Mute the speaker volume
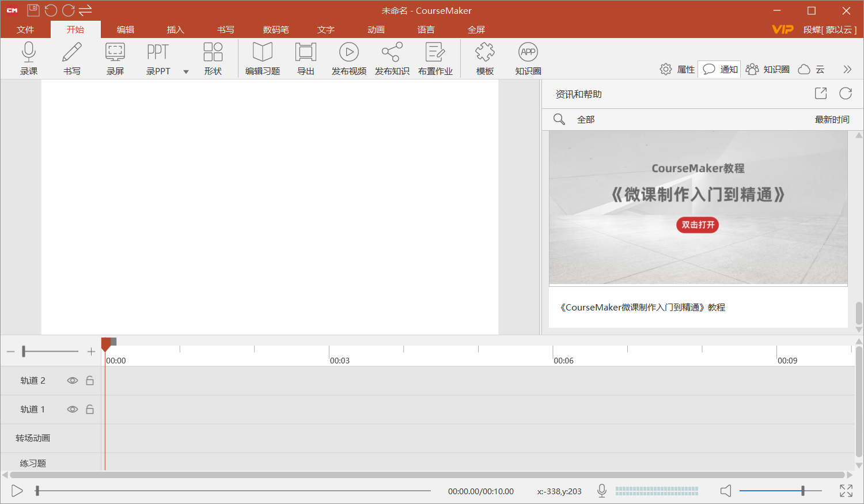 pos(726,491)
